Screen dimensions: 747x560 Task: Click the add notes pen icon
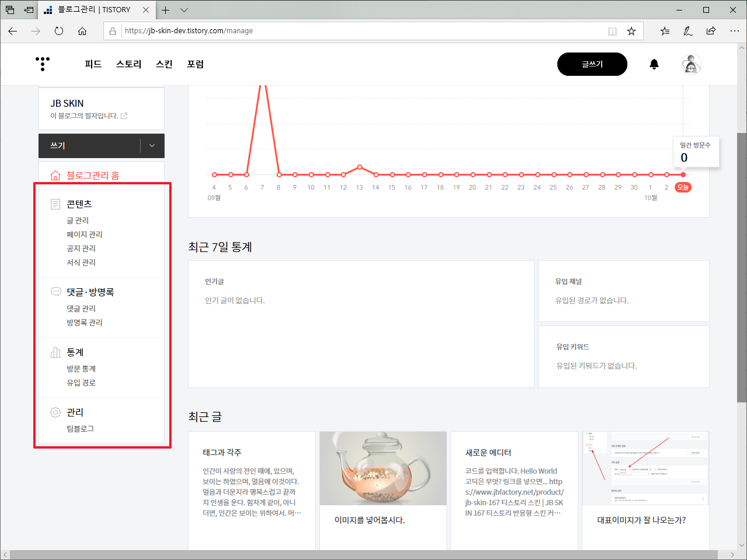[x=688, y=31]
